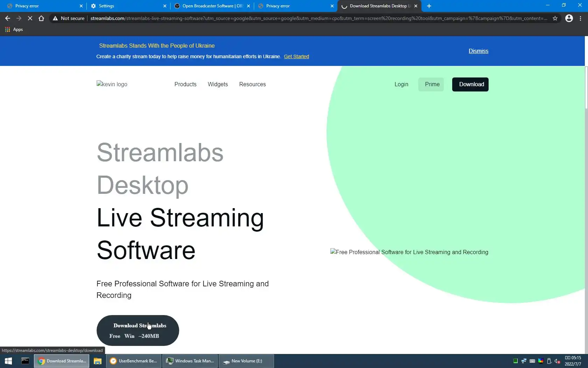Click the Login link
588x368 pixels.
tap(401, 84)
